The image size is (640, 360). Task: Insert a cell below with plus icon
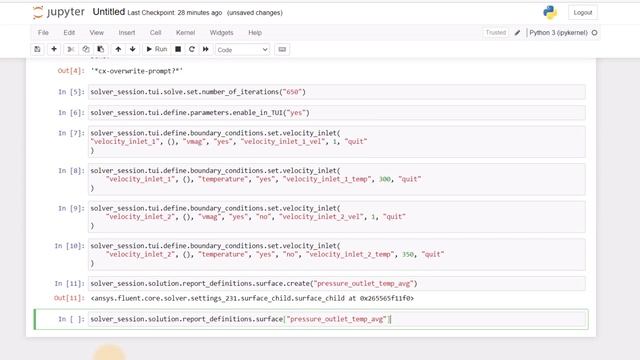point(54,49)
